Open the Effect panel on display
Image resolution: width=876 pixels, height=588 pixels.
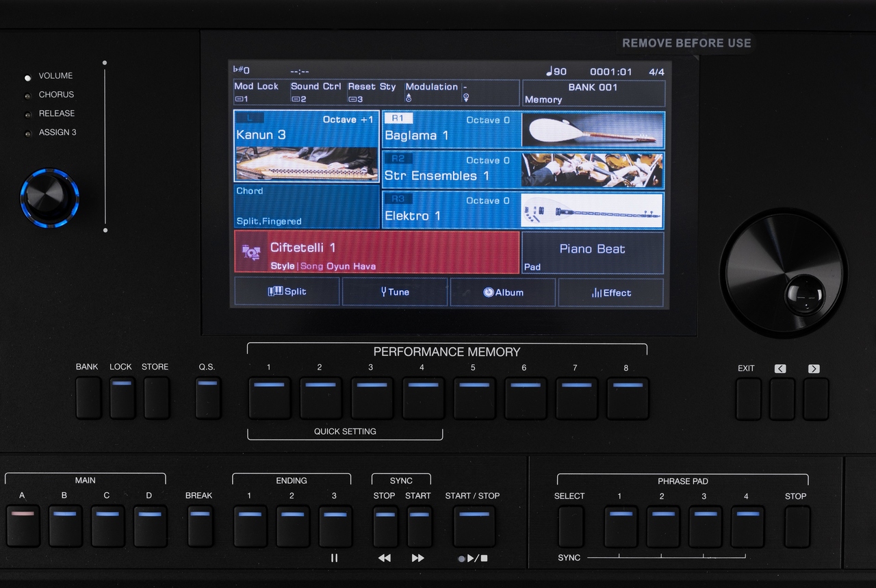point(610,292)
